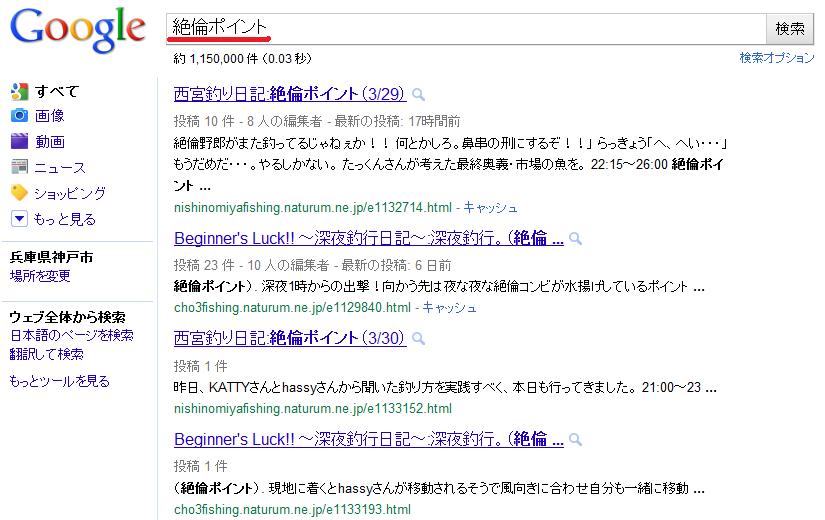Click URL cho3fishing.naturum.ne.jp/e1129840.html
The image size is (825, 520).
[293, 307]
